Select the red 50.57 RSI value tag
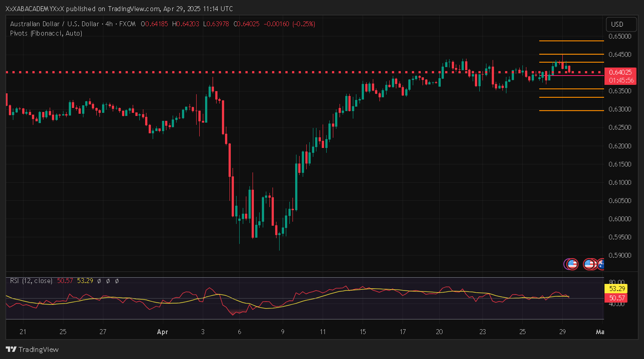 (x=614, y=298)
